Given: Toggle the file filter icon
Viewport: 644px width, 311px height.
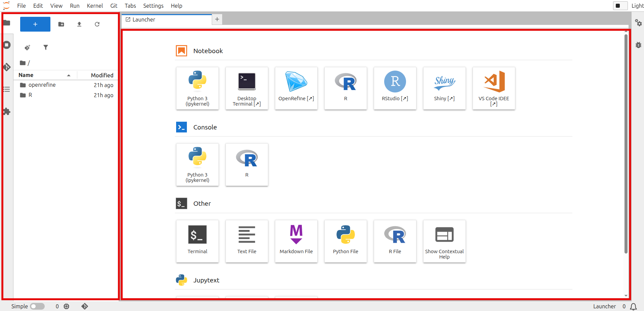Looking at the screenshot, I should (x=46, y=47).
